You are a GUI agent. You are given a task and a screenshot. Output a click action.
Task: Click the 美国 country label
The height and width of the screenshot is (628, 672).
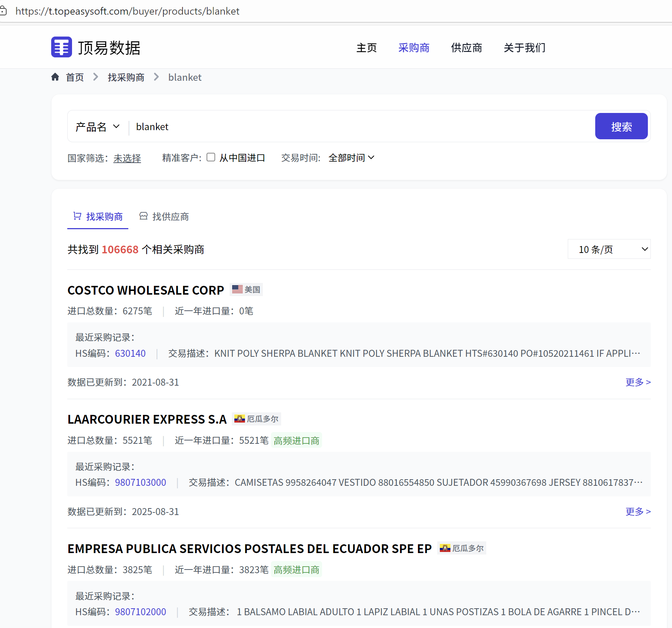(x=252, y=290)
